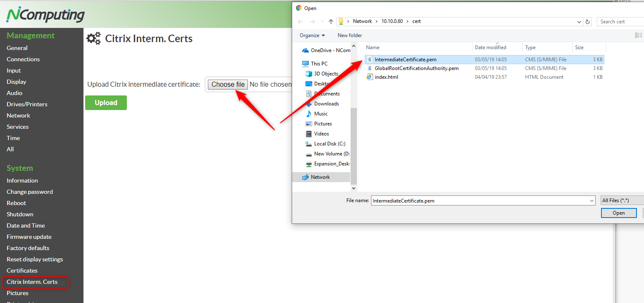Viewport: 644px width, 303px height.
Task: Open Drives/Printers in sidebar
Action: (27, 104)
